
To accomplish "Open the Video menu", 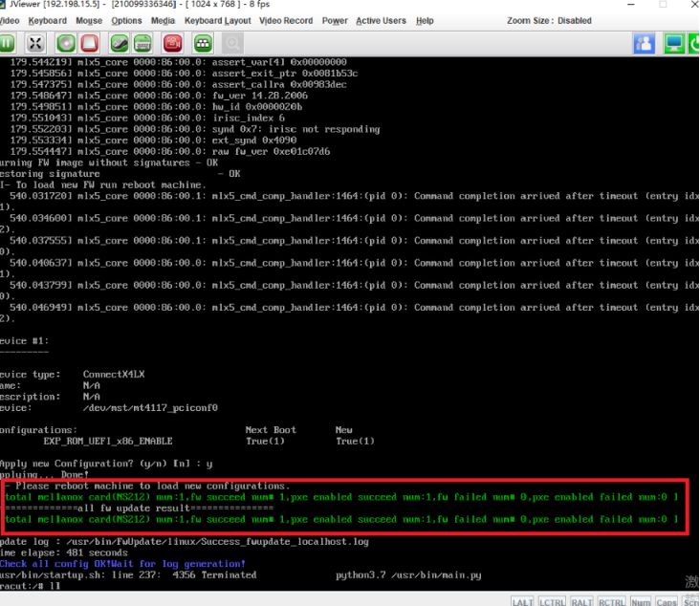I will click(x=10, y=20).
